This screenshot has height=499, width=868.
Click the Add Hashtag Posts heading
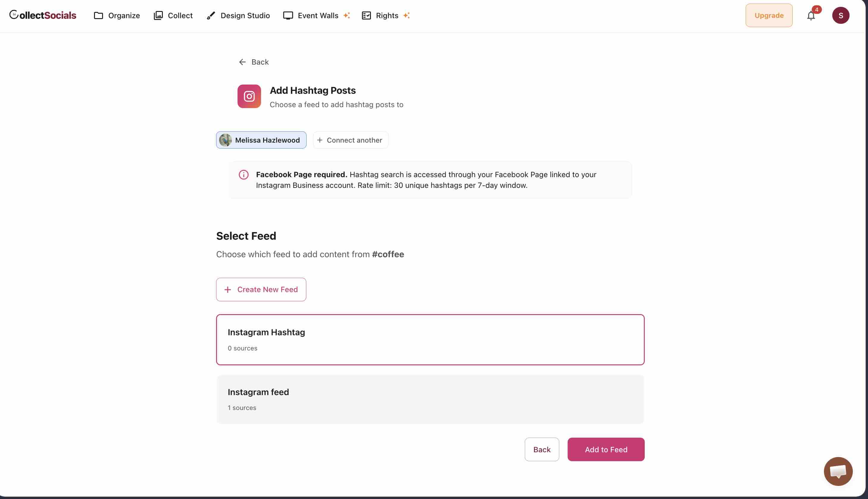(x=312, y=91)
